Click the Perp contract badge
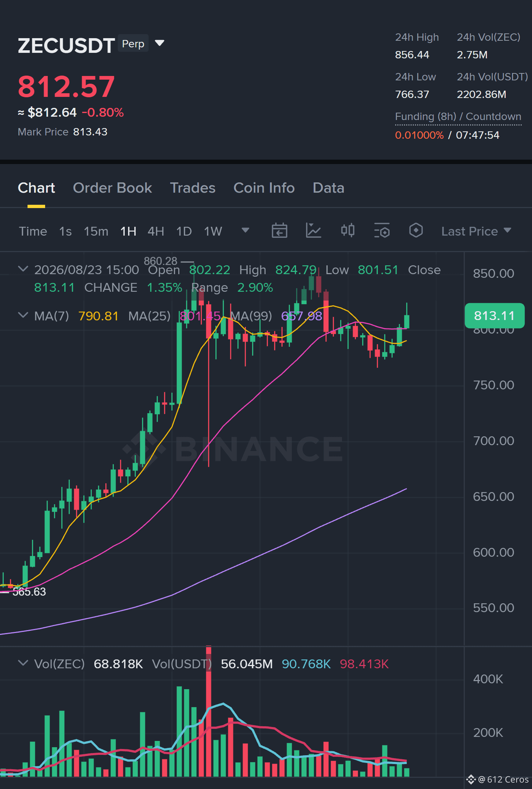The height and width of the screenshot is (789, 532). pyautogui.click(x=133, y=44)
